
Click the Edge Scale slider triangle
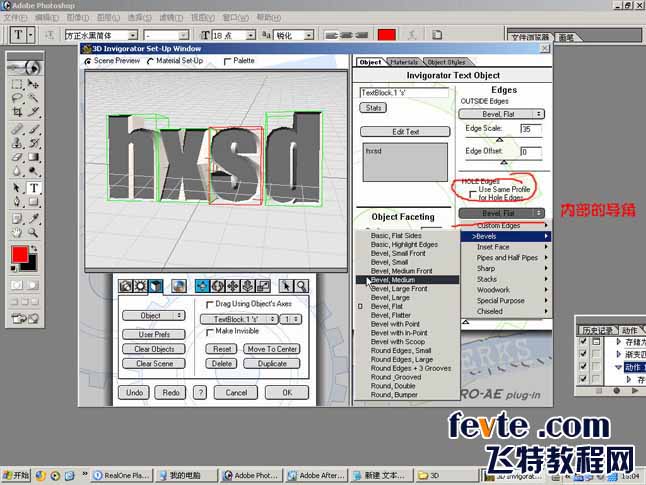point(499,140)
